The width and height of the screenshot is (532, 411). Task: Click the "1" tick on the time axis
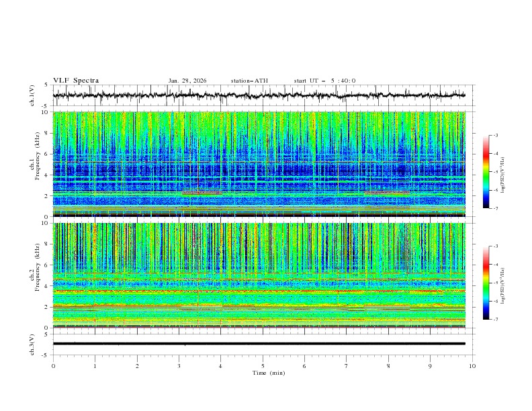pyautogui.click(x=95, y=366)
